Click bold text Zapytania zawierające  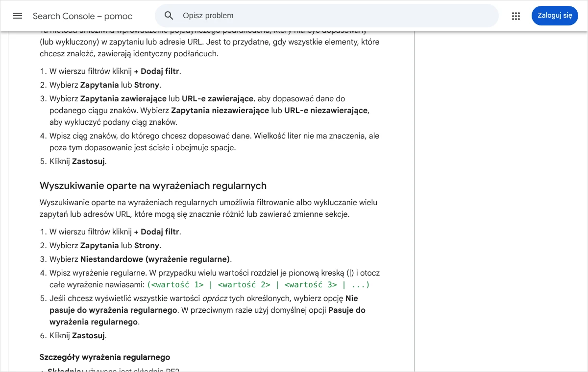tap(123, 98)
